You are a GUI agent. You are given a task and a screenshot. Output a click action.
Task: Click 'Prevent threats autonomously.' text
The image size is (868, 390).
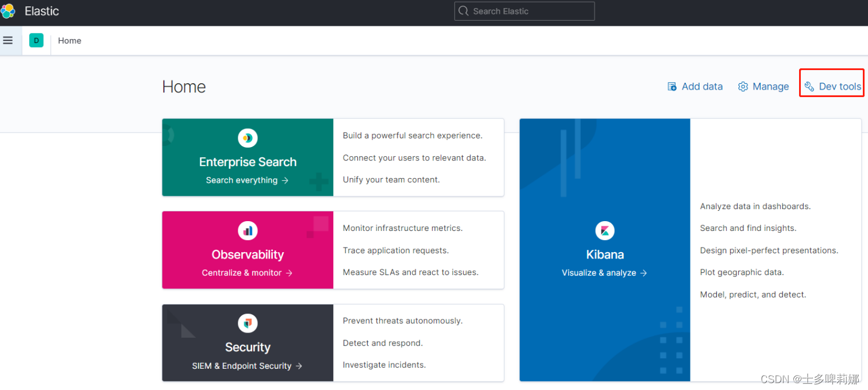coord(403,321)
